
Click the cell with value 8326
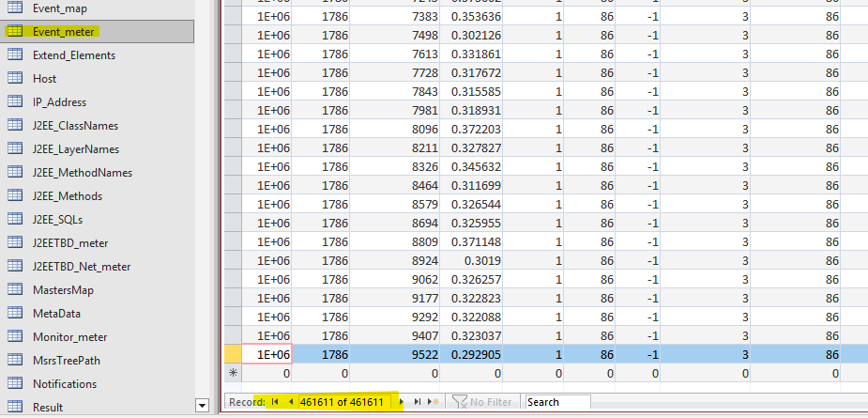pos(395,166)
